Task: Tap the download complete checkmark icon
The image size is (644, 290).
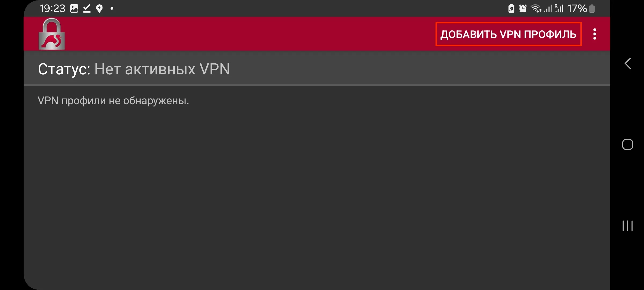Action: tap(87, 9)
